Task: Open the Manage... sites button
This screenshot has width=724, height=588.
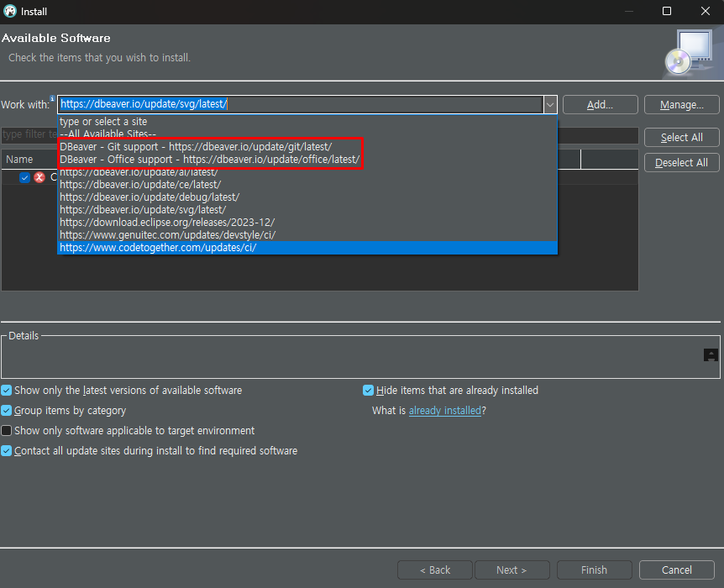Action: click(x=681, y=105)
